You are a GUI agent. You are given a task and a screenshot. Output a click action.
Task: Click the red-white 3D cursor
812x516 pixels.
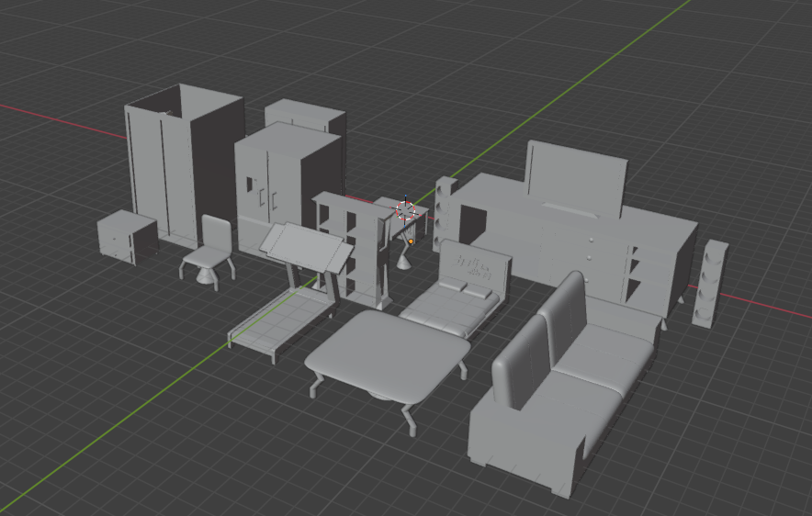click(405, 210)
